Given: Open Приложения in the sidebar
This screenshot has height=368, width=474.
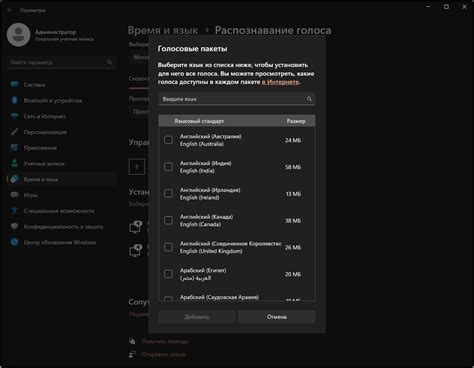Looking at the screenshot, I should point(62,148).
